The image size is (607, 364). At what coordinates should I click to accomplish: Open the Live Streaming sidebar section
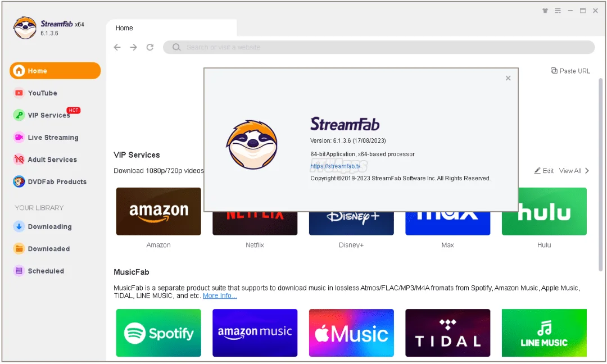(55, 137)
